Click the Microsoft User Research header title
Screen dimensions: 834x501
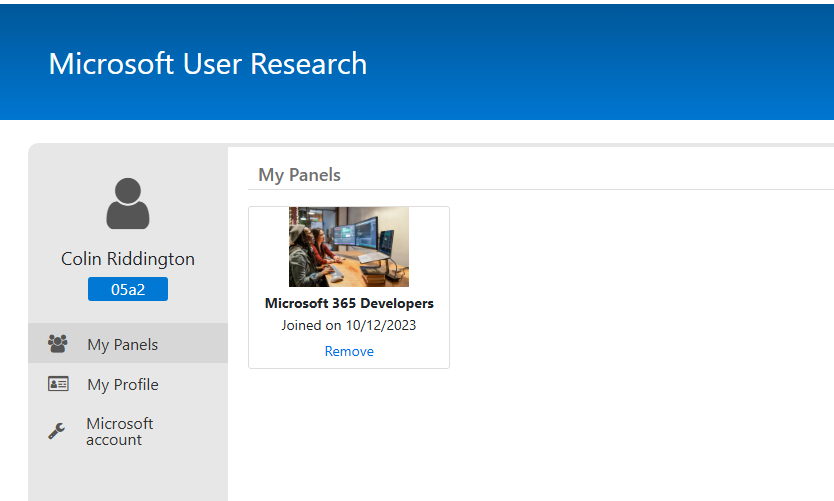point(207,64)
